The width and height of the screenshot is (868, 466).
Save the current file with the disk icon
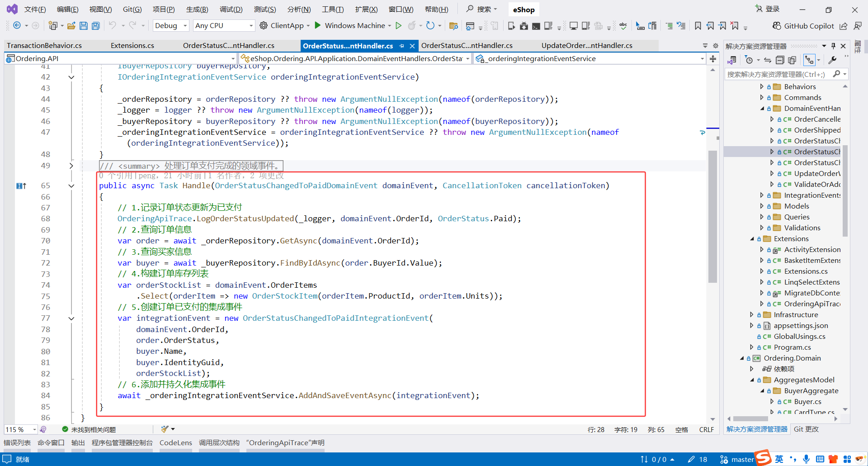(x=84, y=26)
